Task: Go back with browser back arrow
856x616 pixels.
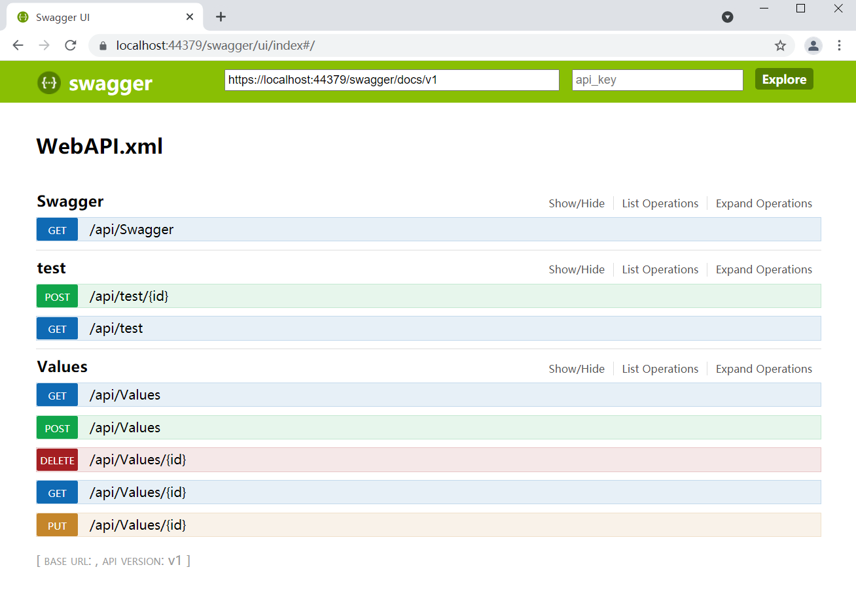Action: 18,45
